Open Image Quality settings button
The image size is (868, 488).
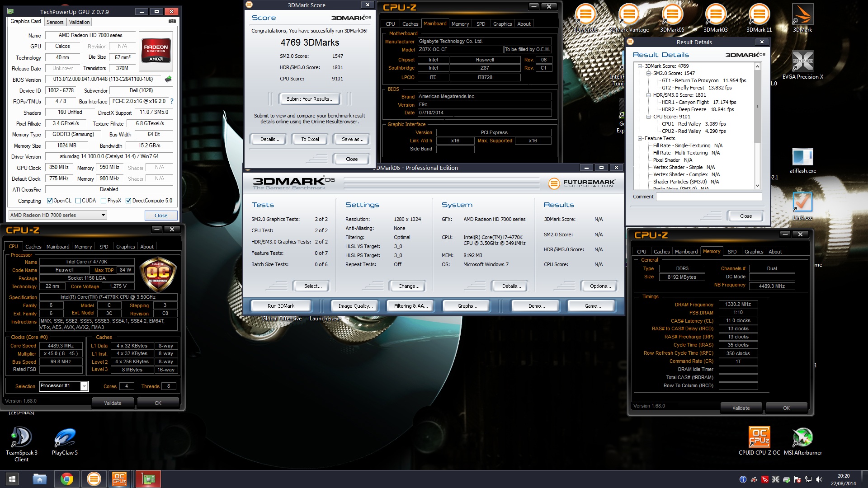pyautogui.click(x=355, y=306)
